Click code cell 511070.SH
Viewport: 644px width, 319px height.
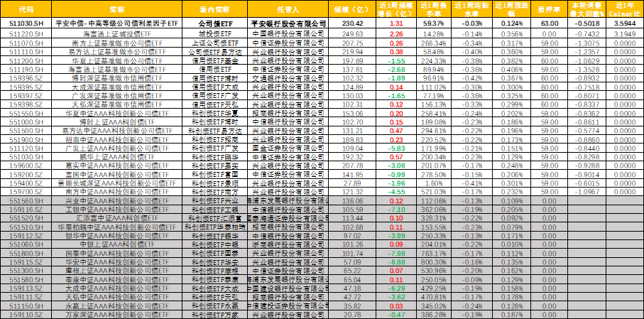[x=26, y=43]
